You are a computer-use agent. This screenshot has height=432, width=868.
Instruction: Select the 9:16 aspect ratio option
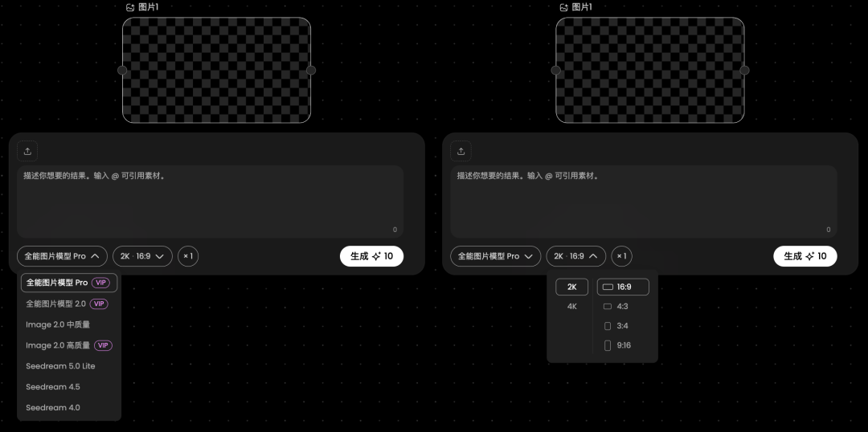click(623, 345)
